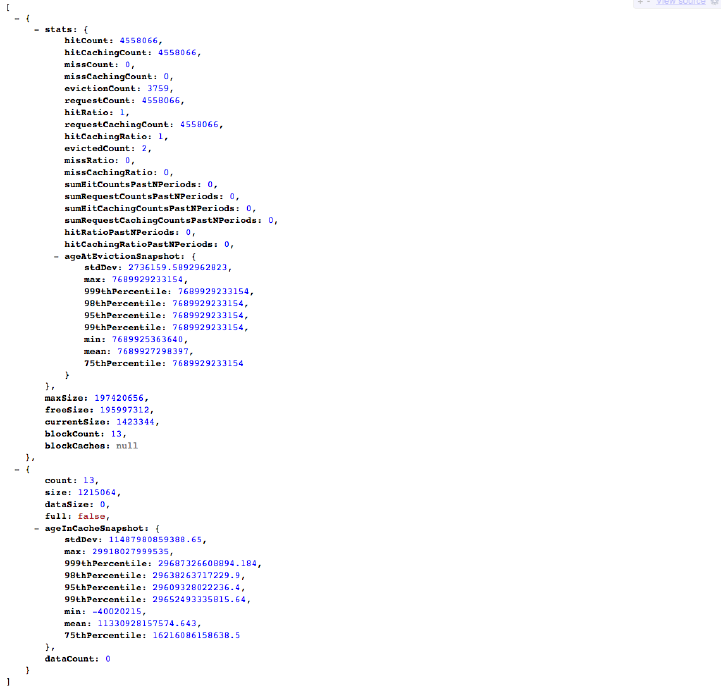Collapse the second object containing count
Viewport: 721px width, 697px height.
(x=17, y=469)
